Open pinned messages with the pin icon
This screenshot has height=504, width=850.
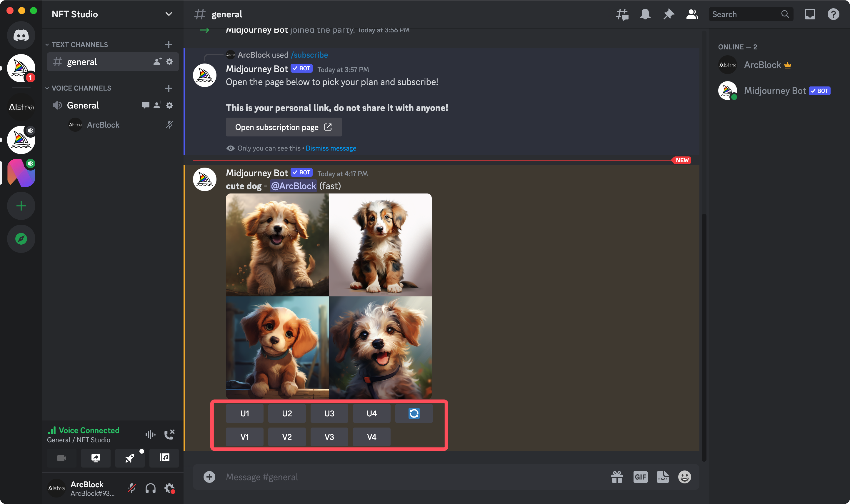668,14
